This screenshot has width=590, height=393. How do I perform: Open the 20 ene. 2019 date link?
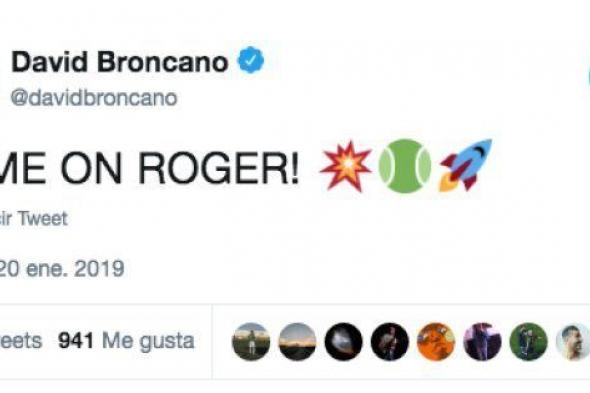coord(62,269)
